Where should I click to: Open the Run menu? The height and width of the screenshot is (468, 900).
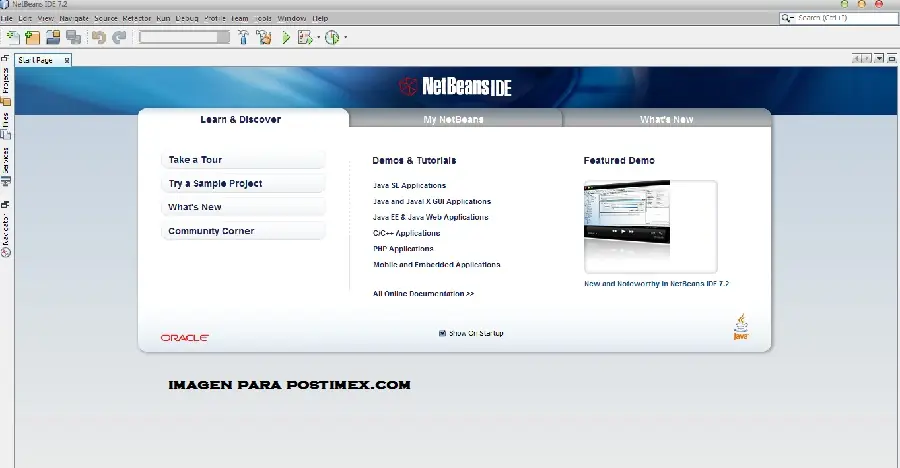point(163,18)
